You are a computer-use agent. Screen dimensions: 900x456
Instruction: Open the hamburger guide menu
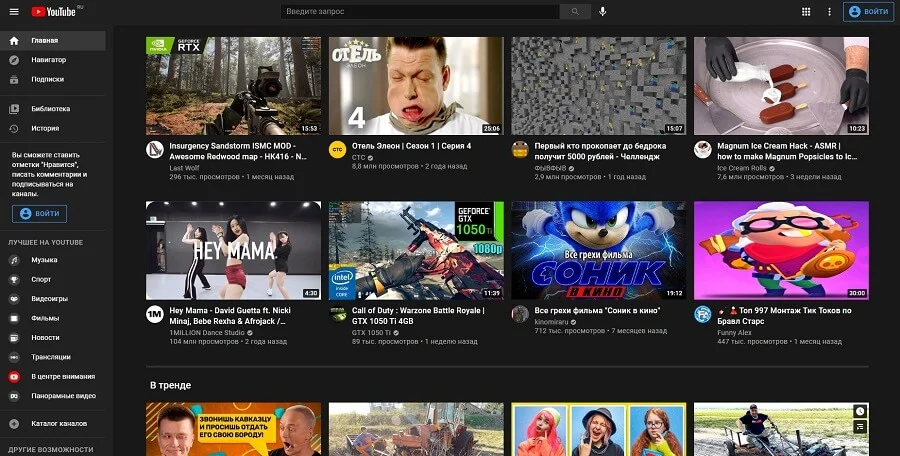tap(14, 11)
